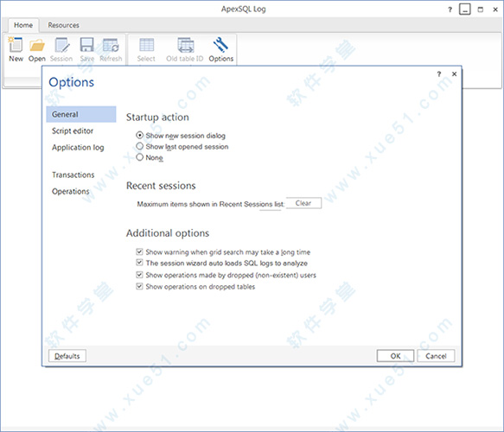
Task: Click the Old table ID icon
Action: [x=186, y=45]
